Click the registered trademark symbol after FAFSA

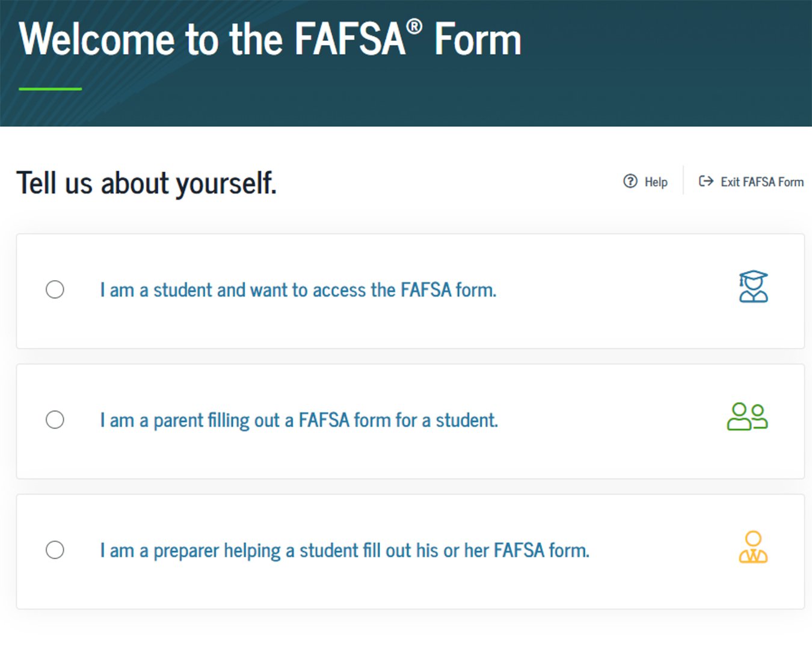click(414, 27)
